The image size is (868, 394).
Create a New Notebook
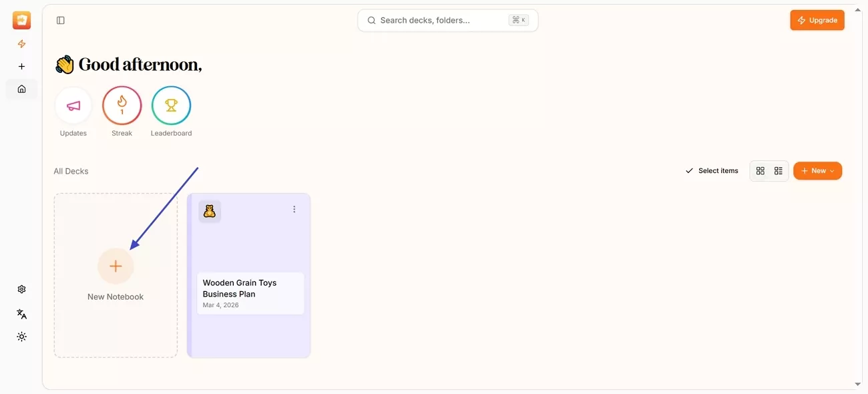pyautogui.click(x=115, y=266)
